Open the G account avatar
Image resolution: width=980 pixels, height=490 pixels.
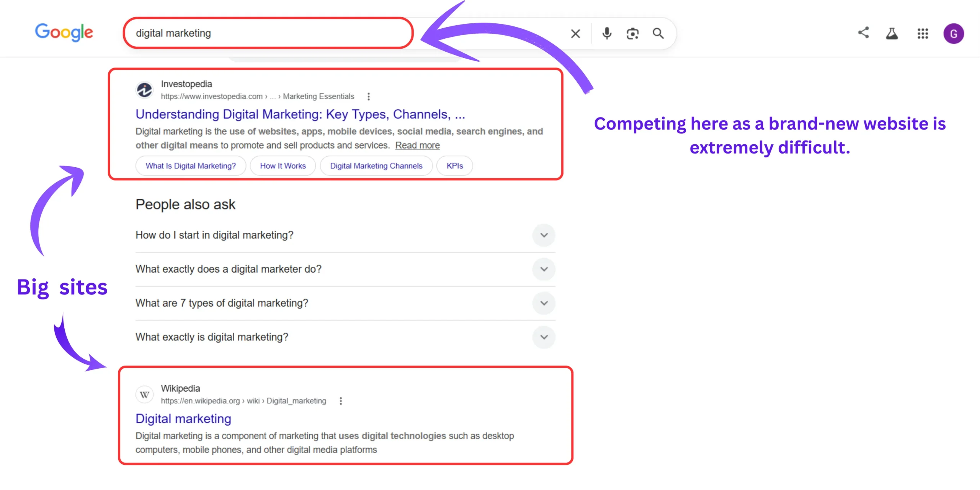pos(954,34)
